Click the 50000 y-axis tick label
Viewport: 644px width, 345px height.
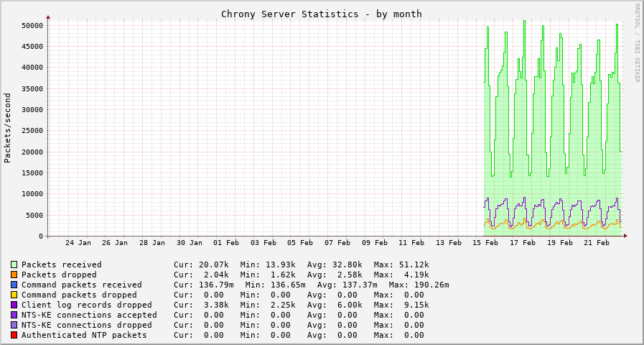(32, 25)
